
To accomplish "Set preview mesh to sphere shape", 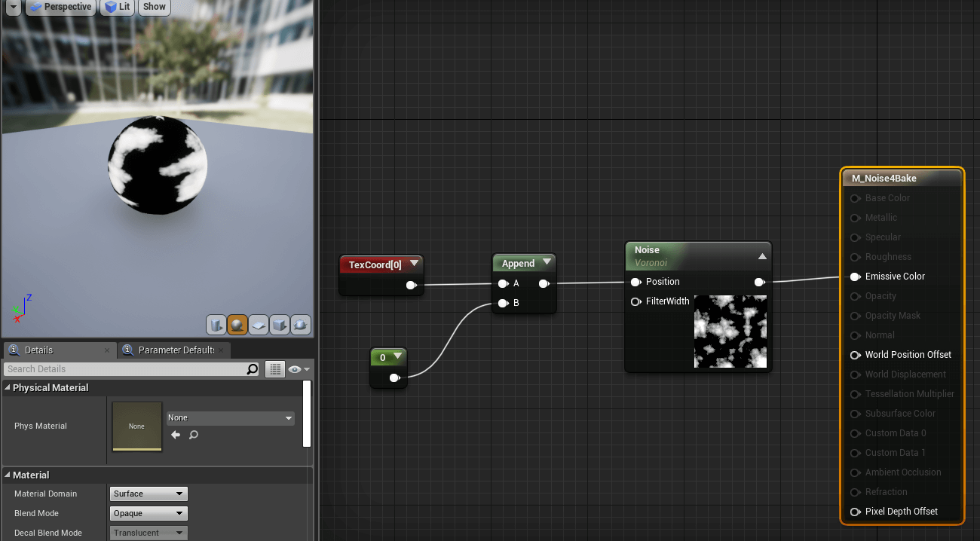I will pos(237,325).
